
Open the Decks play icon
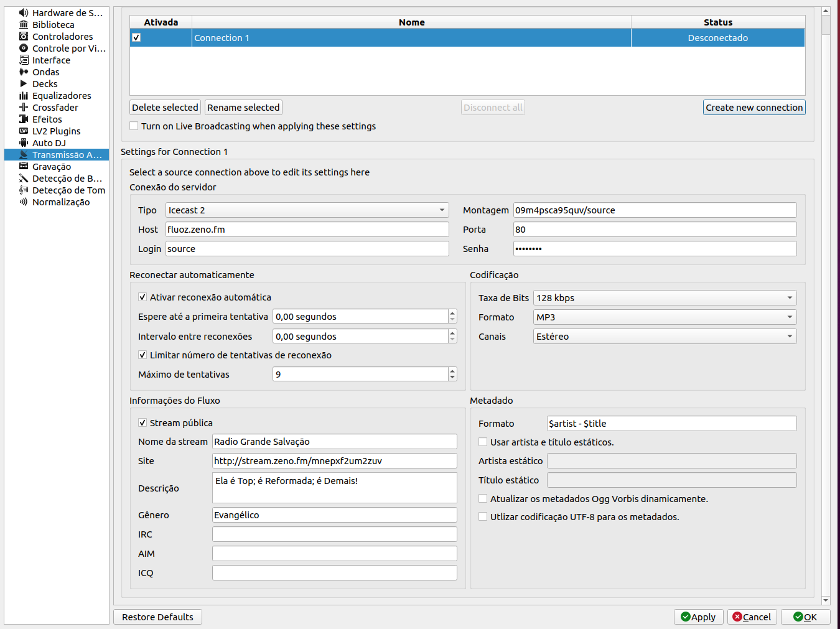[24, 83]
